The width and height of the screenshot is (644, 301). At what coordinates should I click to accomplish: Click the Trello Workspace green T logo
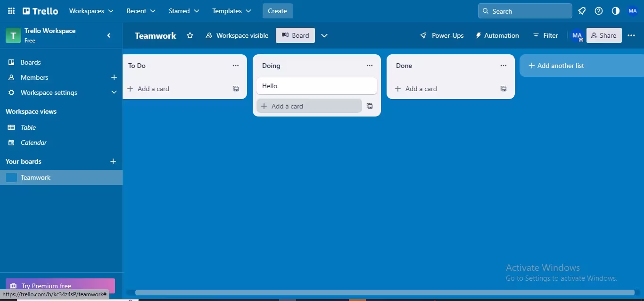pyautogui.click(x=13, y=35)
